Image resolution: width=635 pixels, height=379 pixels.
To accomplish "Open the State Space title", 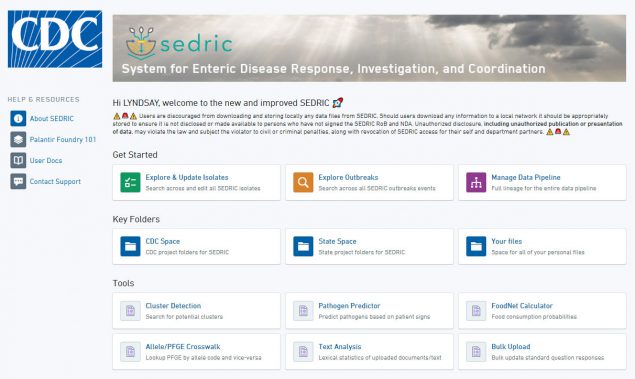I will point(337,241).
